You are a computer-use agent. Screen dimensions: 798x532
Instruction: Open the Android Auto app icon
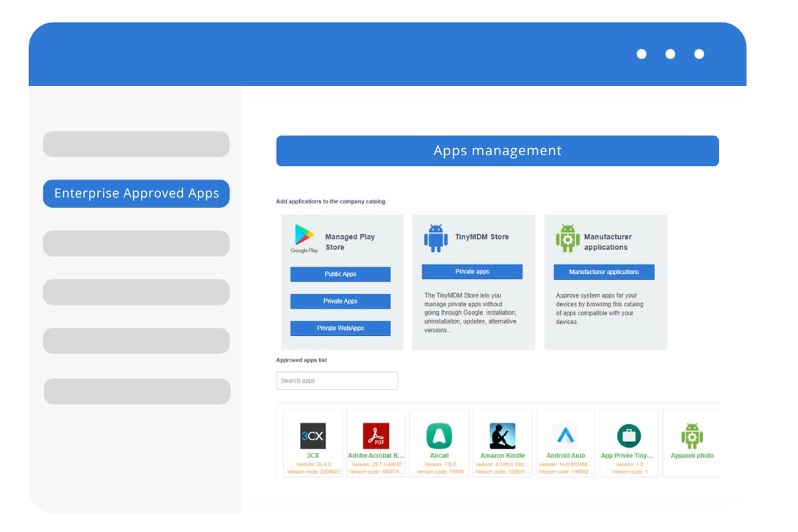click(566, 436)
